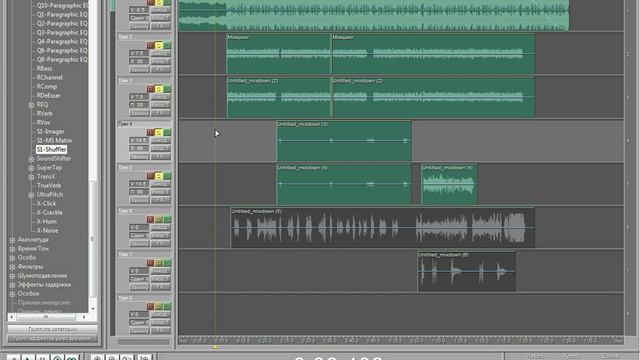This screenshot has height=360, width=640.
Task: Select the Q4-Paragraphic EQ effect
Action: pos(62,42)
